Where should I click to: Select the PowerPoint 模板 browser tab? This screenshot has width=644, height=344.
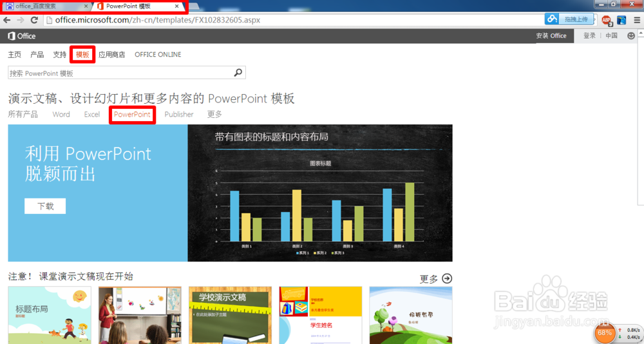(x=138, y=6)
